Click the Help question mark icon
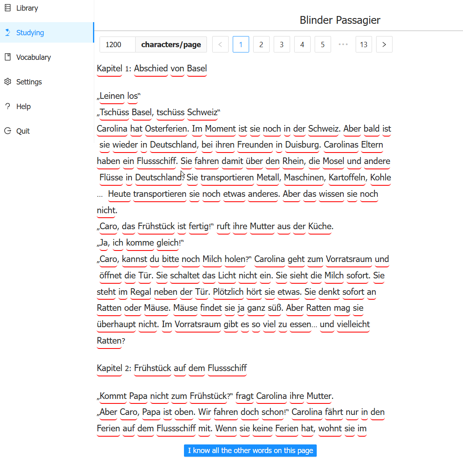463x476 pixels. pos(8,106)
